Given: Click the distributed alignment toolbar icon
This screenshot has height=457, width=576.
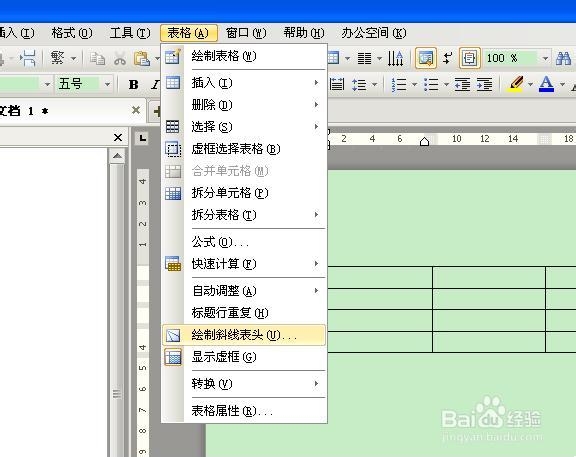Looking at the screenshot, I should tap(336, 84).
